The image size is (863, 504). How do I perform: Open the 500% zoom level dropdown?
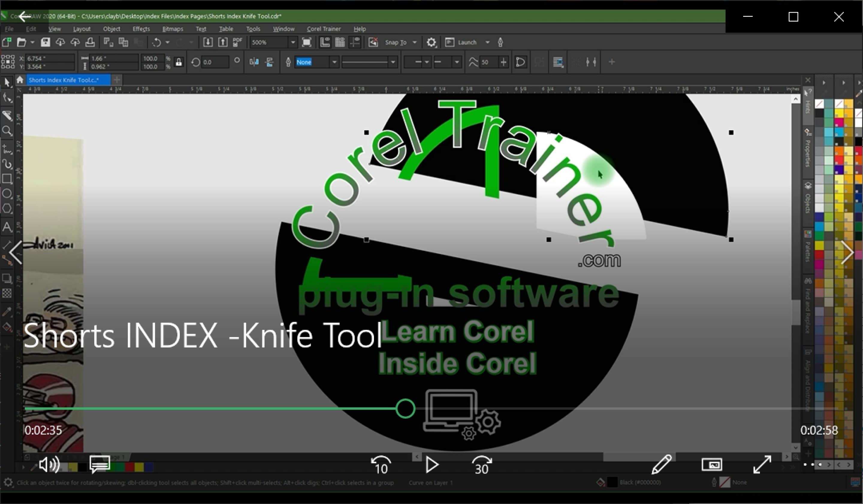[x=293, y=43]
